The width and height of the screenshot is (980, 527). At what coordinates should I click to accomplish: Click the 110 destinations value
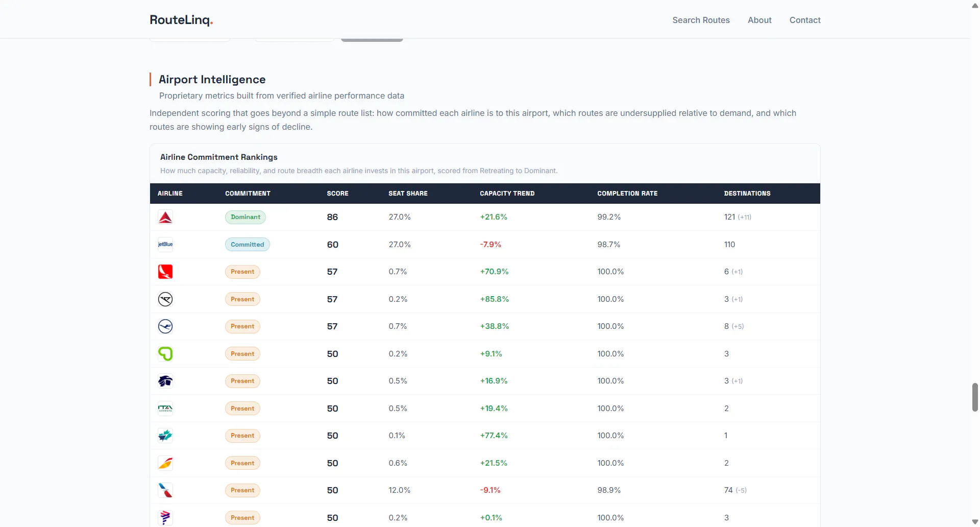729,245
